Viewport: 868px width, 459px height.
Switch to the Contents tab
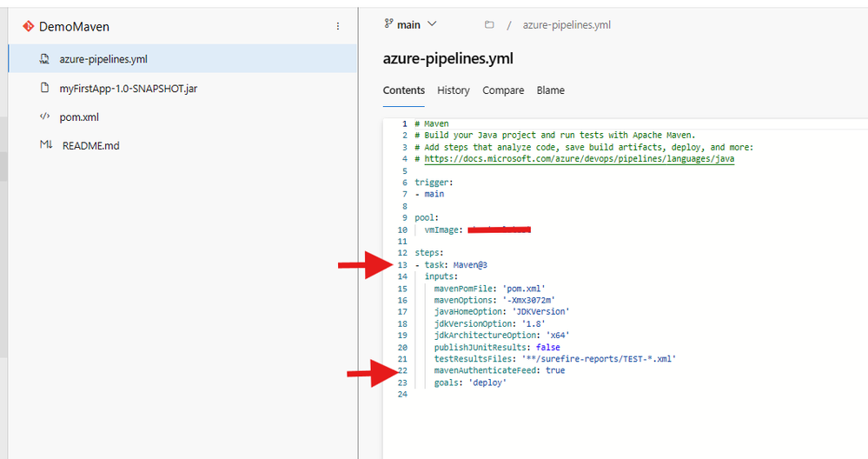coord(404,90)
